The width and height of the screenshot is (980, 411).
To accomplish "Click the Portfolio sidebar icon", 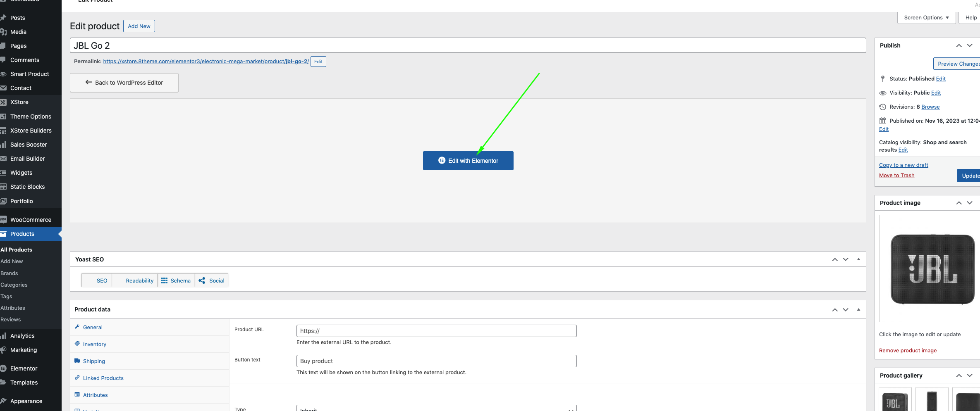I will (x=3, y=201).
